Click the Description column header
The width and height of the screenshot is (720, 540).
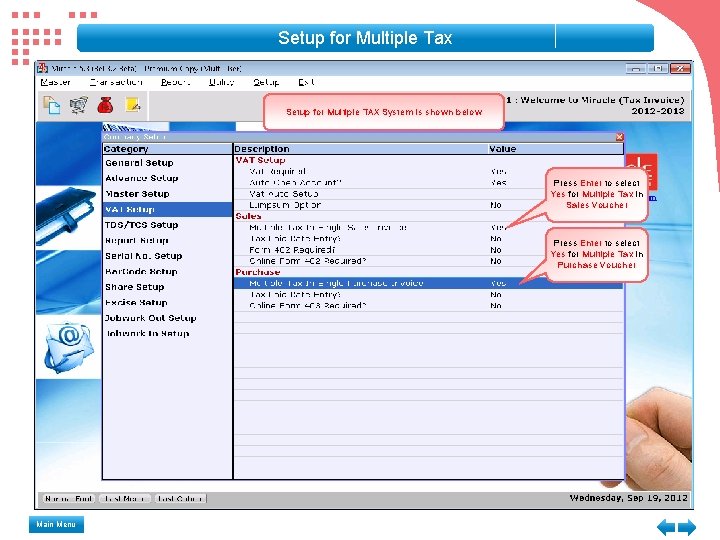(360, 149)
